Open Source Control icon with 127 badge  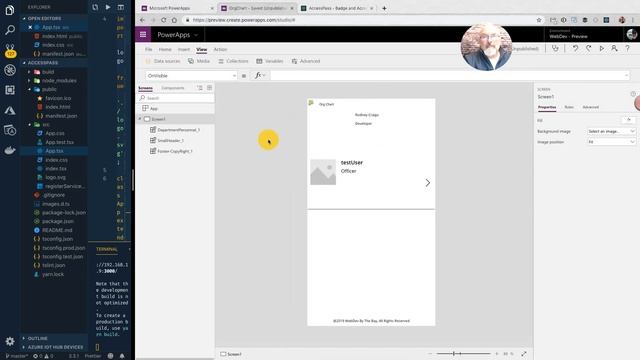coord(10,50)
